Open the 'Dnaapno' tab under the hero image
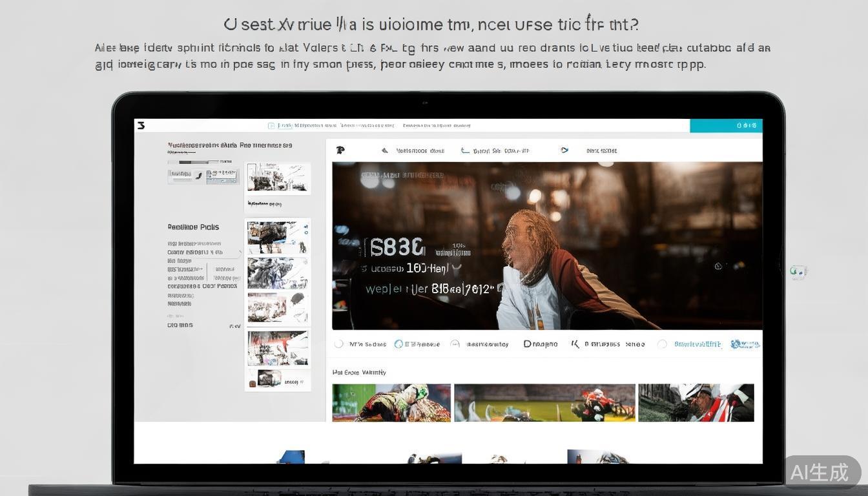Viewport: 868px width, 496px height. click(541, 344)
